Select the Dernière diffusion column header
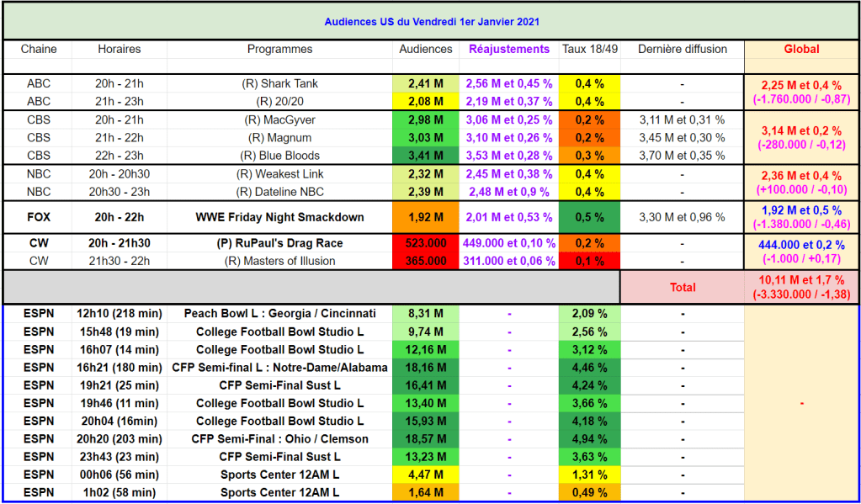 (x=683, y=49)
